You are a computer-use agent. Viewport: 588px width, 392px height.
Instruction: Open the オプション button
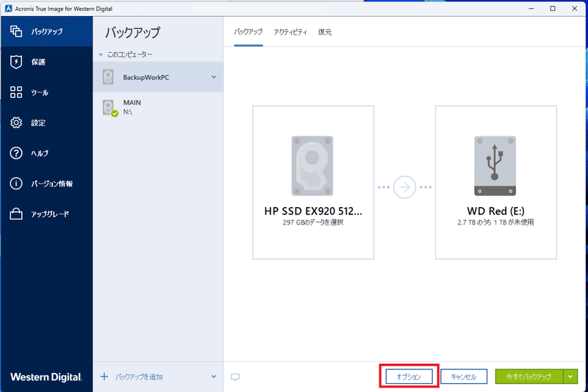click(409, 377)
